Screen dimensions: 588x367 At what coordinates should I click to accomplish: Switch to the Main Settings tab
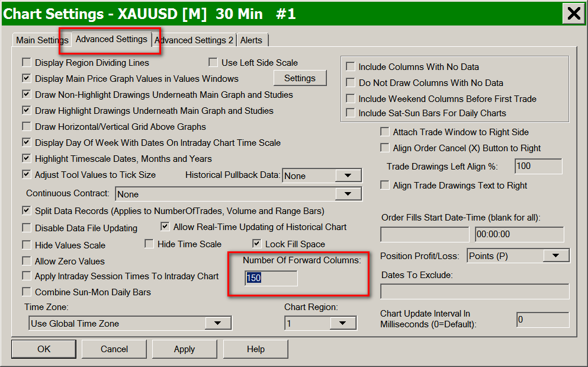pyautogui.click(x=41, y=40)
